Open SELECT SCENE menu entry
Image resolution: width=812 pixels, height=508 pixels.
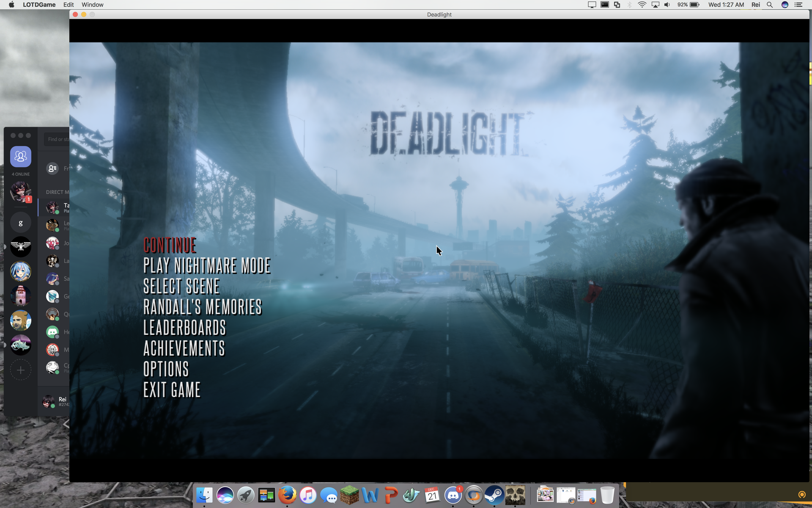pyautogui.click(x=181, y=286)
